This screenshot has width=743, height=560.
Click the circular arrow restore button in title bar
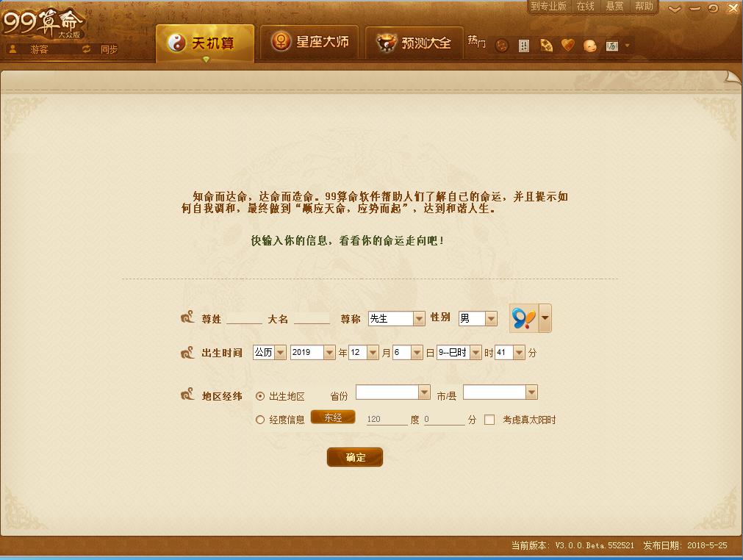pyautogui.click(x=713, y=8)
